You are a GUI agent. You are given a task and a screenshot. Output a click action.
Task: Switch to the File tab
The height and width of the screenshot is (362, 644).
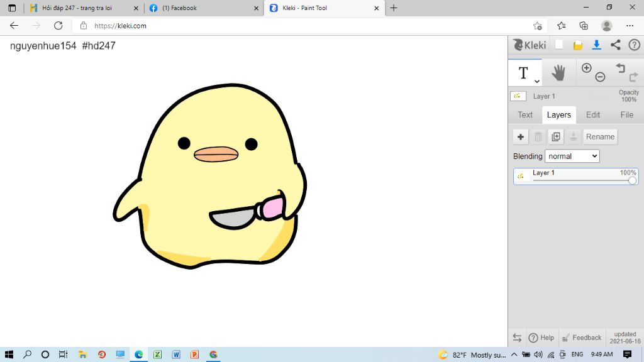[x=626, y=114]
